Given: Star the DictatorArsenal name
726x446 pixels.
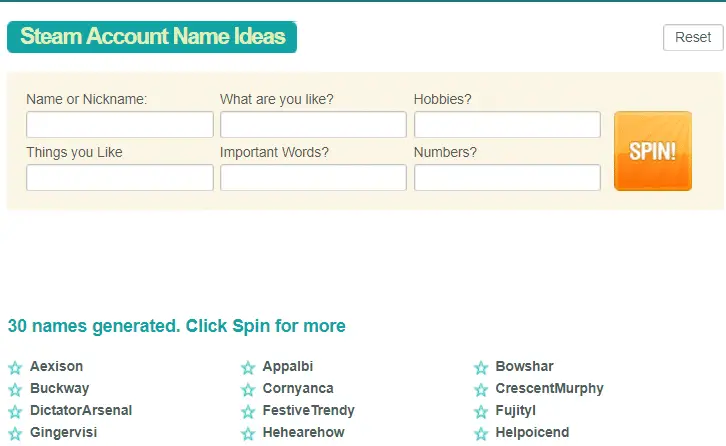Looking at the screenshot, I should point(15,411).
